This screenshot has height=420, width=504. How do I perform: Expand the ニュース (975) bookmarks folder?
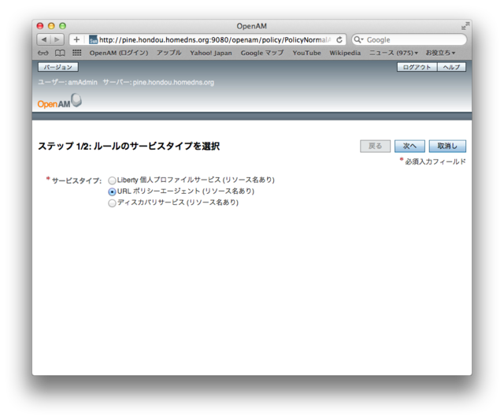pos(394,53)
